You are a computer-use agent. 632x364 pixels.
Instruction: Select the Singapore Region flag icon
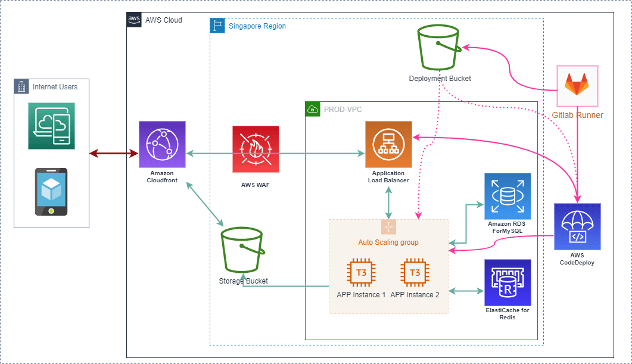point(217,26)
